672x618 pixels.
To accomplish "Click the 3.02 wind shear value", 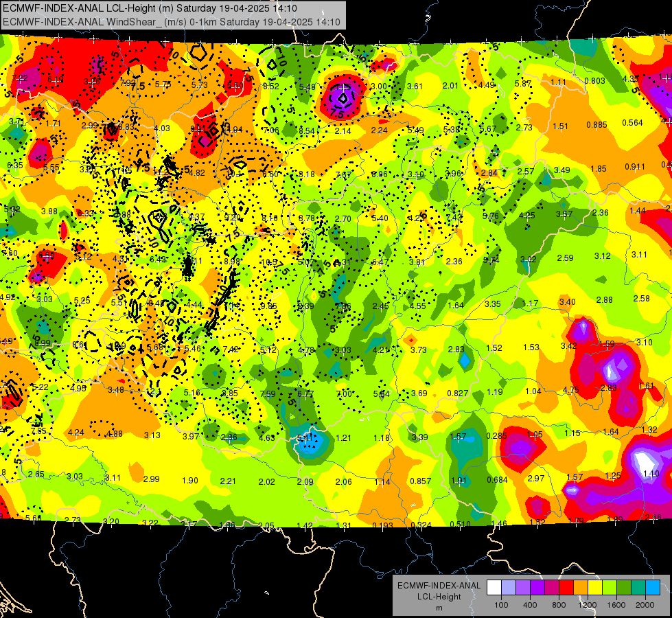I will [529, 259].
